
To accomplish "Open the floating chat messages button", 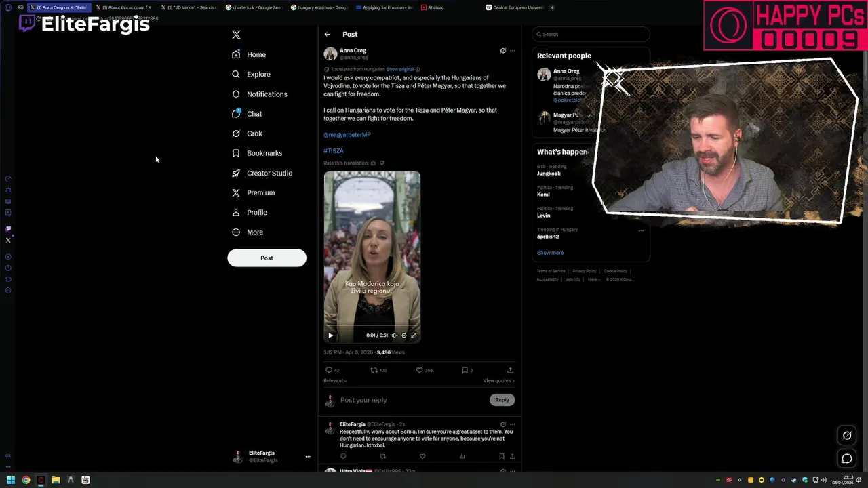I will (847, 459).
